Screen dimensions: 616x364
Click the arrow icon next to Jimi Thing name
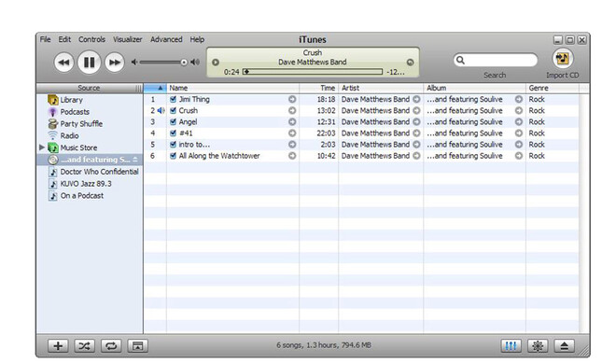point(292,99)
